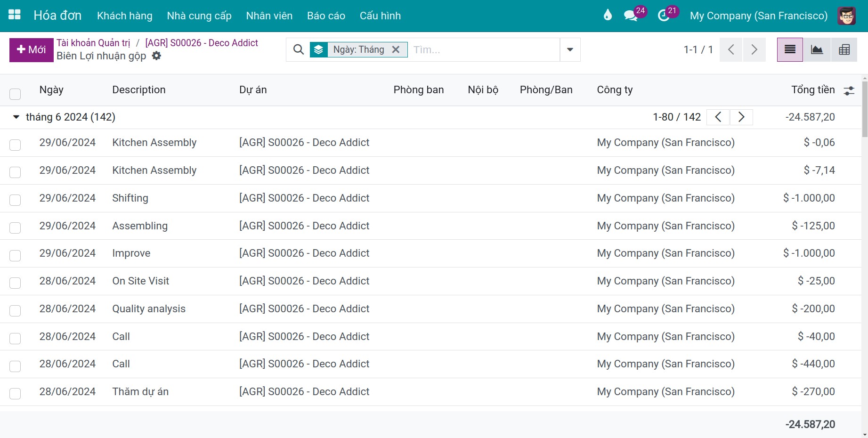Switch to list view
This screenshot has width=868, height=438.
790,49
